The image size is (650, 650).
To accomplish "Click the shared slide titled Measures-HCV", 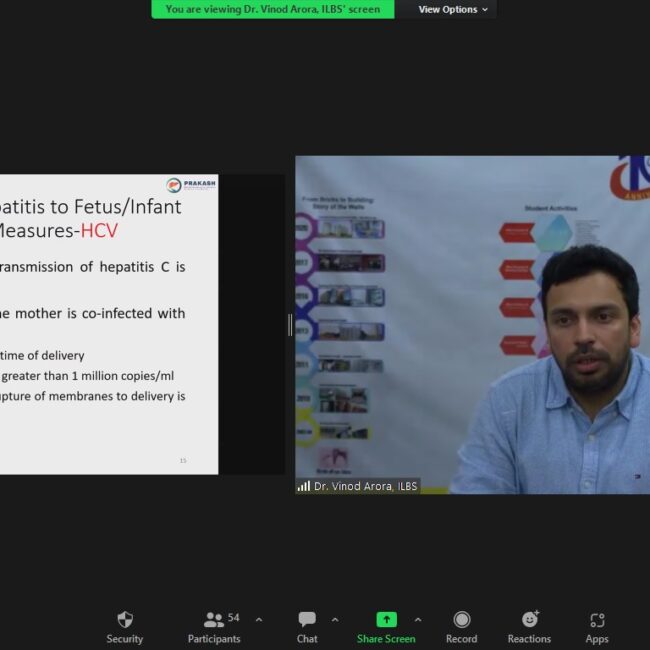I will (x=108, y=320).
